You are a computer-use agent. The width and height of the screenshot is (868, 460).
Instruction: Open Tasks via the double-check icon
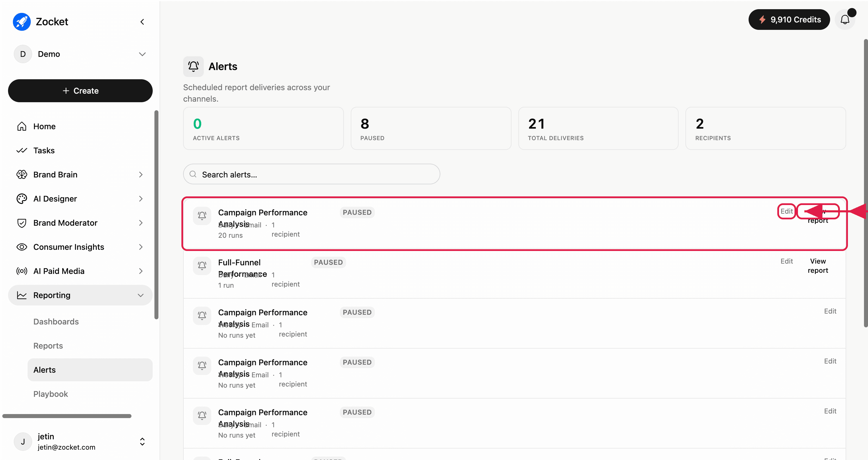[x=22, y=150]
